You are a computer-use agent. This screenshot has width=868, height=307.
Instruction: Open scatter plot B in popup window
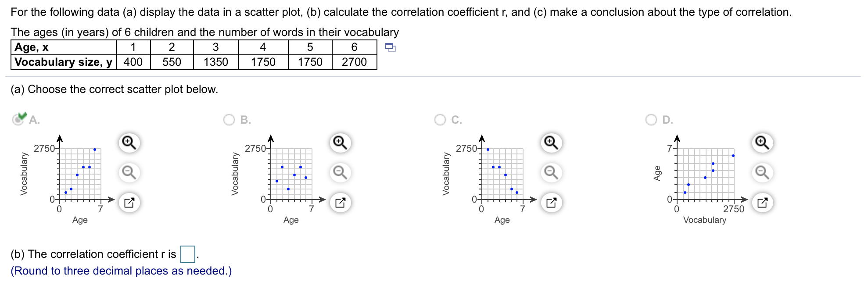click(340, 203)
